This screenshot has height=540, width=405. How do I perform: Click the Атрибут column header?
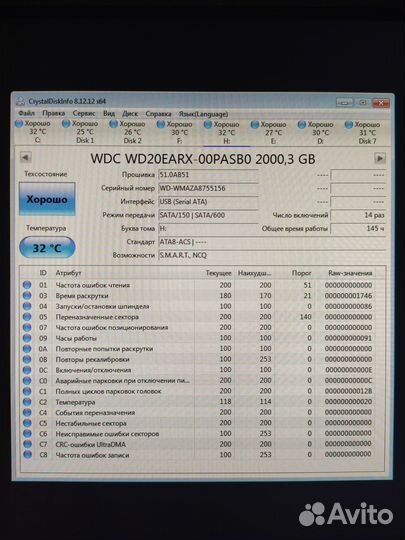[x=68, y=273]
